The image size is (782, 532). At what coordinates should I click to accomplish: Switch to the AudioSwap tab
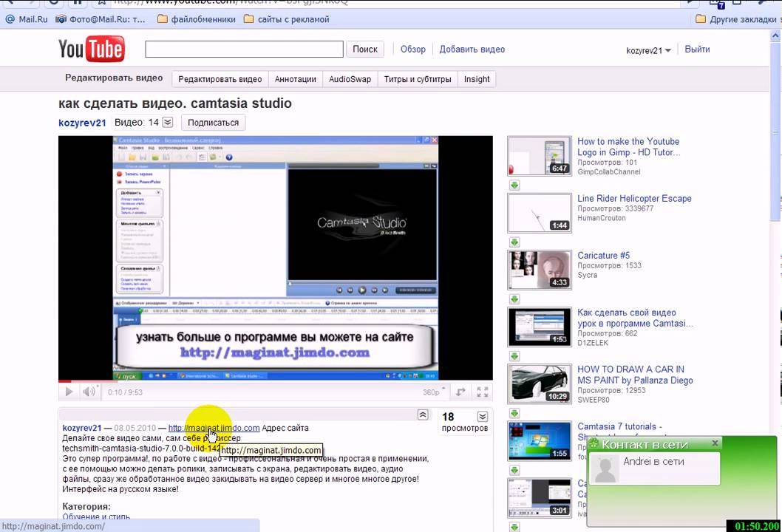pyautogui.click(x=350, y=79)
